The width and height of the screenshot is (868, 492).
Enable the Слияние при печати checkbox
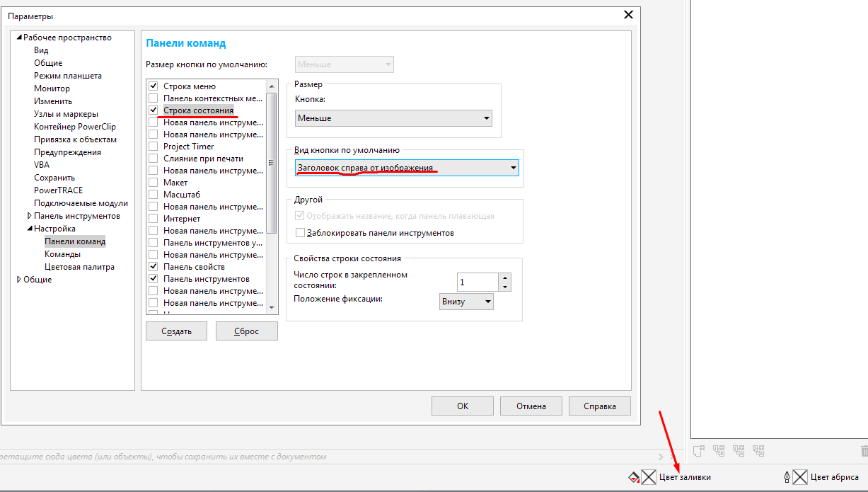click(x=154, y=159)
